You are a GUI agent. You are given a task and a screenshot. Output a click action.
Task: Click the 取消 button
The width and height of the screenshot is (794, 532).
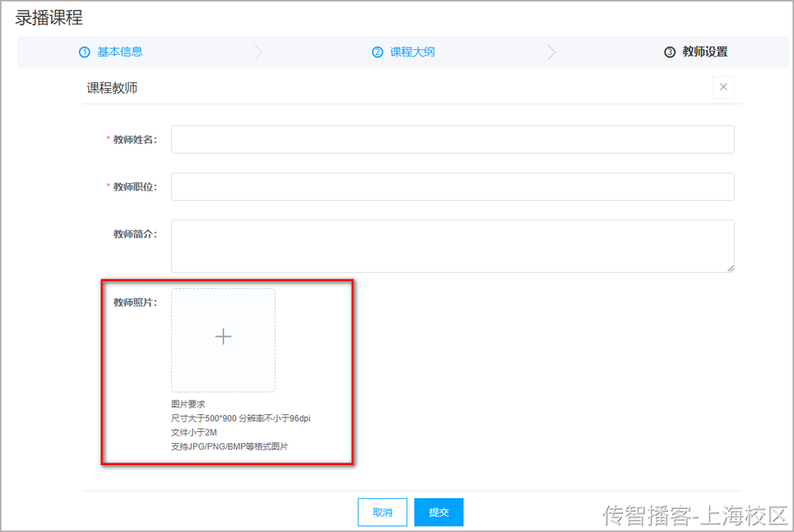(382, 513)
